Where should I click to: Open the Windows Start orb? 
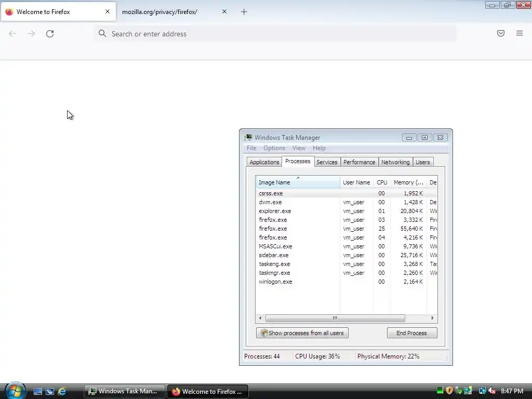(x=15, y=390)
